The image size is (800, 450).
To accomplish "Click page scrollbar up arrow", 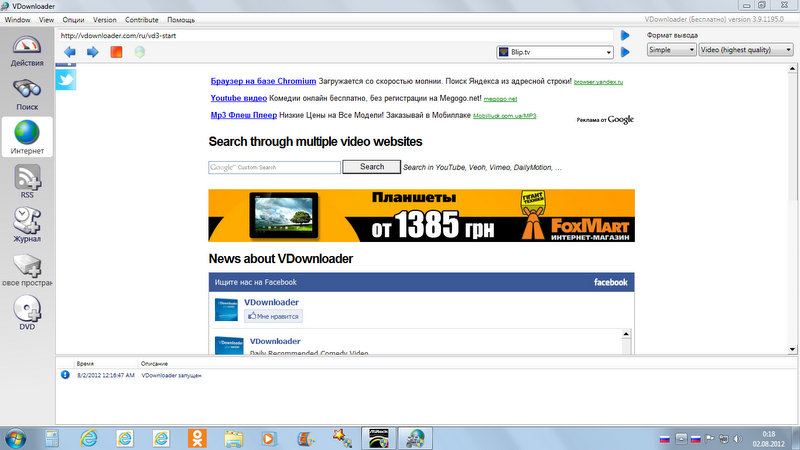I will click(792, 68).
